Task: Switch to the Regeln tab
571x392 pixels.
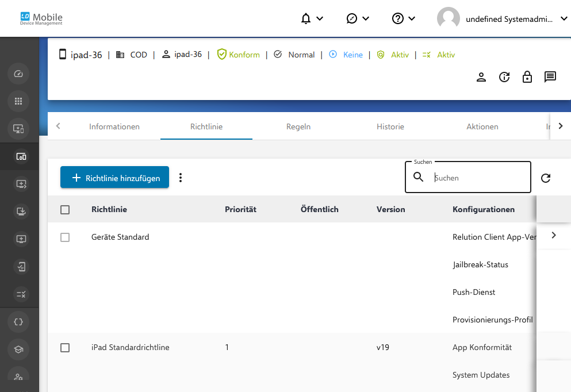Action: [x=298, y=126]
